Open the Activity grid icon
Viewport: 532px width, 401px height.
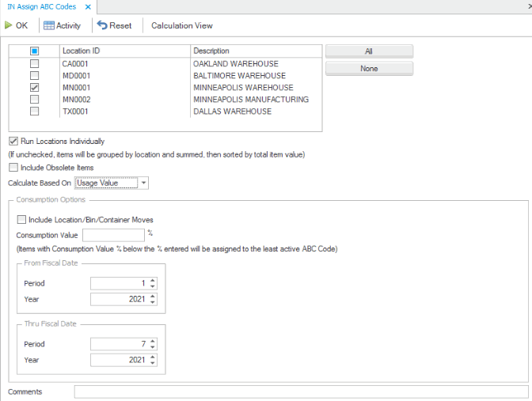(x=49, y=25)
